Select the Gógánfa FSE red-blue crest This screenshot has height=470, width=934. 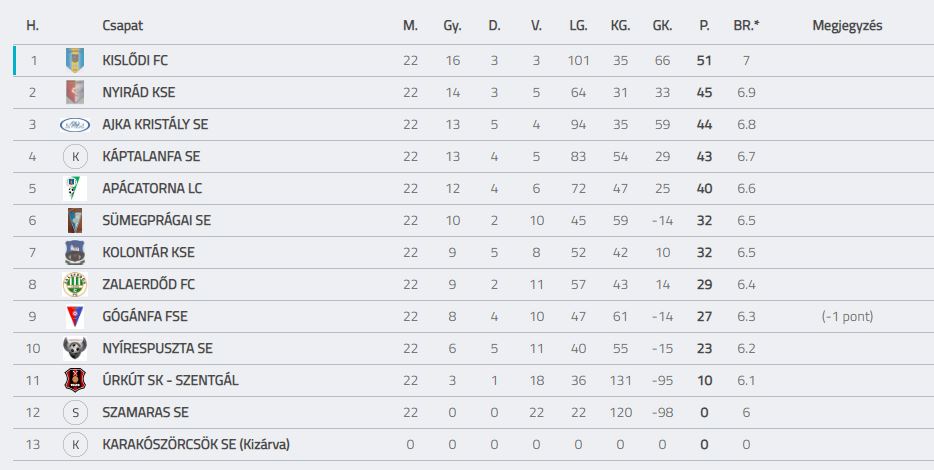[x=75, y=316]
